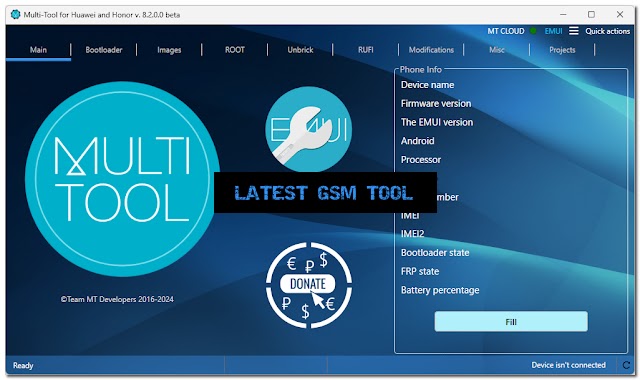
Task: Click the Fill button
Action: (x=511, y=322)
